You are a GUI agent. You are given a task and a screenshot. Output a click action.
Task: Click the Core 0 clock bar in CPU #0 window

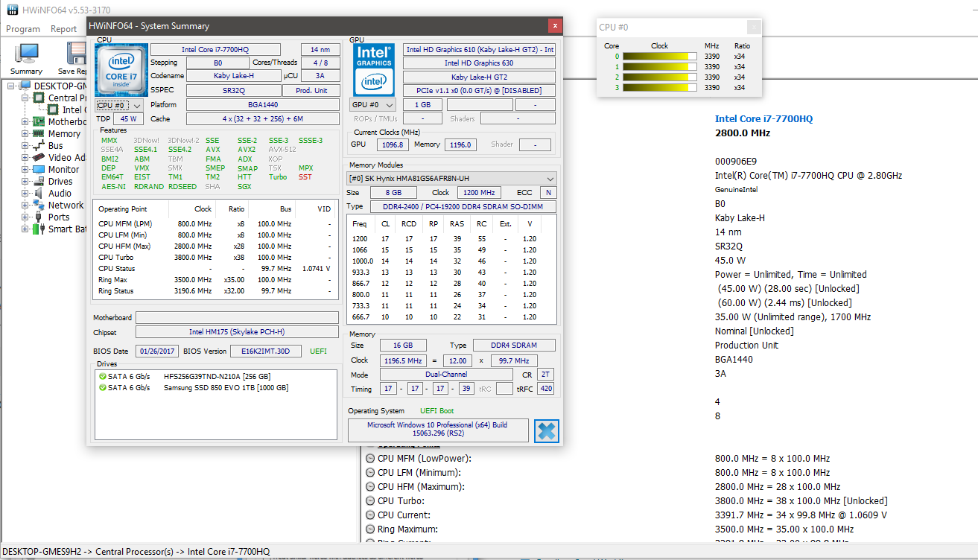[660, 56]
